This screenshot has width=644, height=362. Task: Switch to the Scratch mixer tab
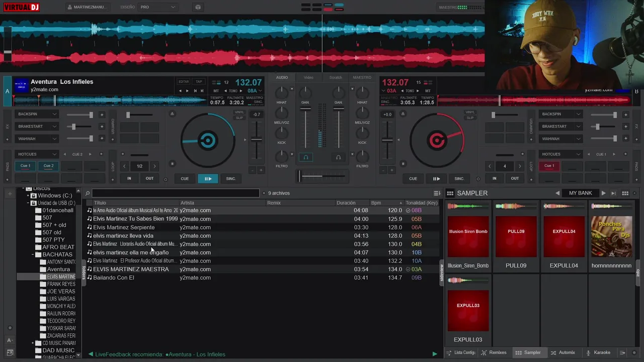click(336, 77)
